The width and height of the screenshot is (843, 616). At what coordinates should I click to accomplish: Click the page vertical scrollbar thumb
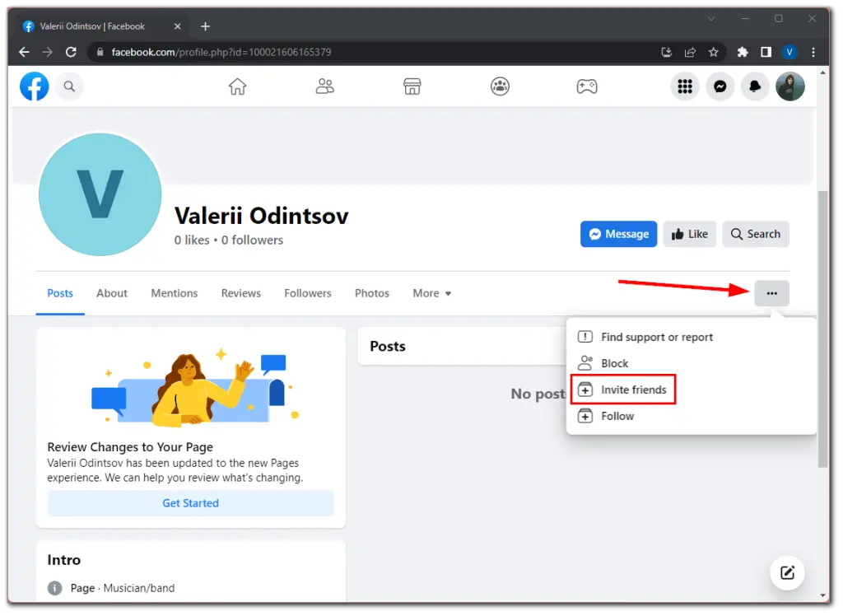tap(822, 329)
